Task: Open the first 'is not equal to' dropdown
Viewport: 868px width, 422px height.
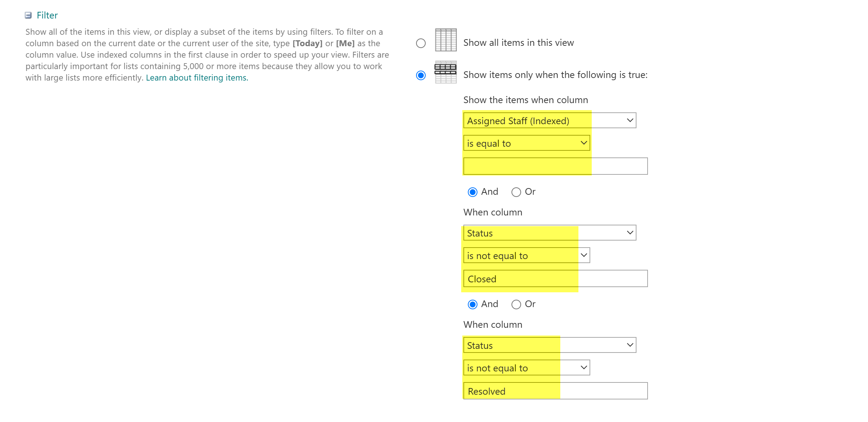Action: click(526, 255)
